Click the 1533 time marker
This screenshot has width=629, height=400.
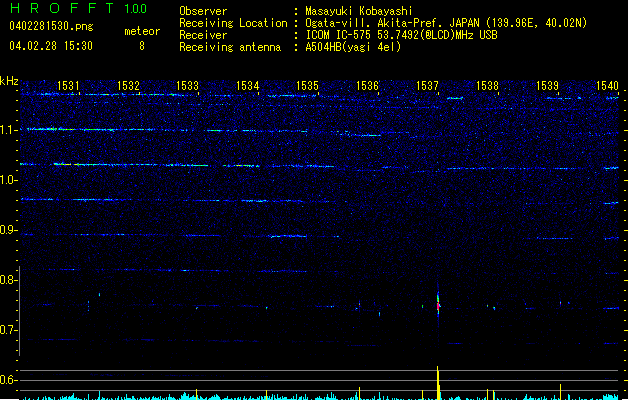click(x=188, y=85)
